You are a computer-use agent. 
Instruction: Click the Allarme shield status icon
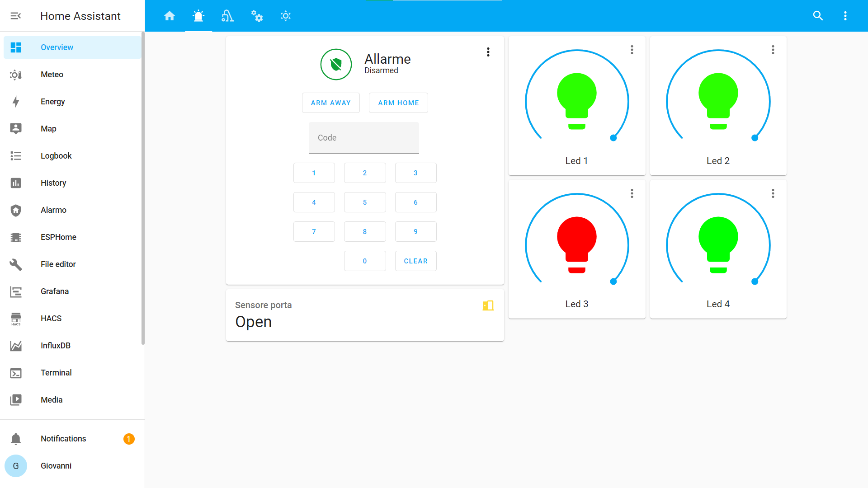click(x=336, y=65)
